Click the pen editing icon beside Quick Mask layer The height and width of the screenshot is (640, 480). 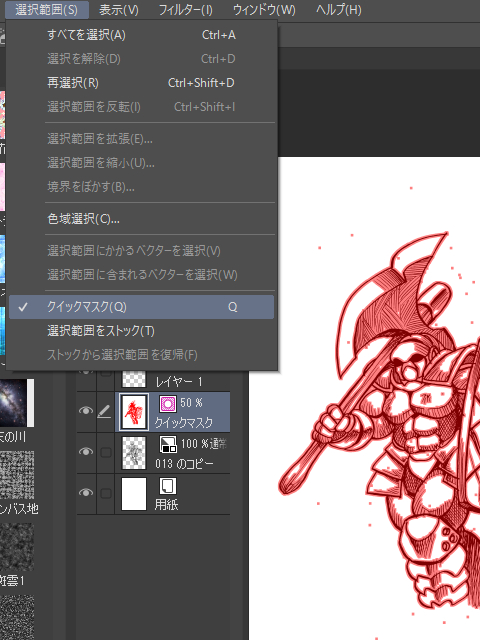(x=104, y=412)
